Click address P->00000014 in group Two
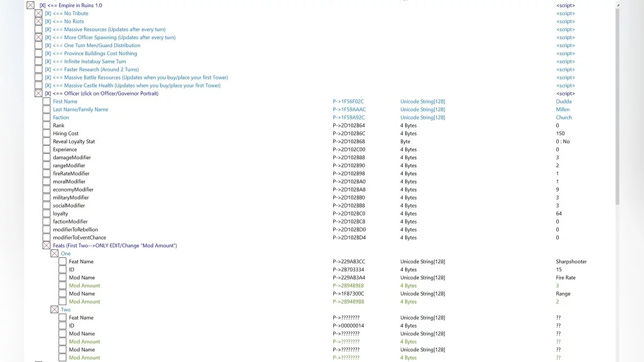This screenshot has height=362, width=644. 349,326
